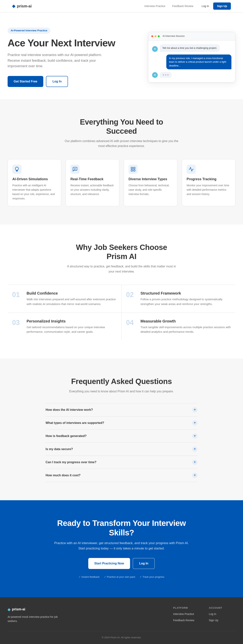Viewport: 243px width, 644px height.
Task: Click the lightbulb AI-Driven Simulations icon
Action: [x=17, y=169]
